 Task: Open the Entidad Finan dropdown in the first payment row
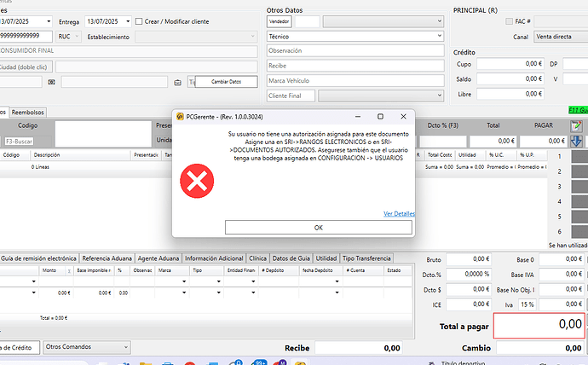point(253,281)
